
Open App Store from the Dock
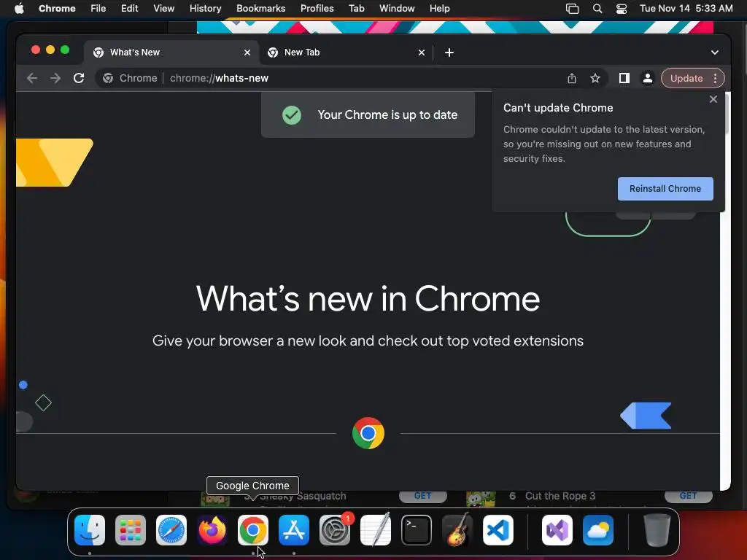point(294,530)
